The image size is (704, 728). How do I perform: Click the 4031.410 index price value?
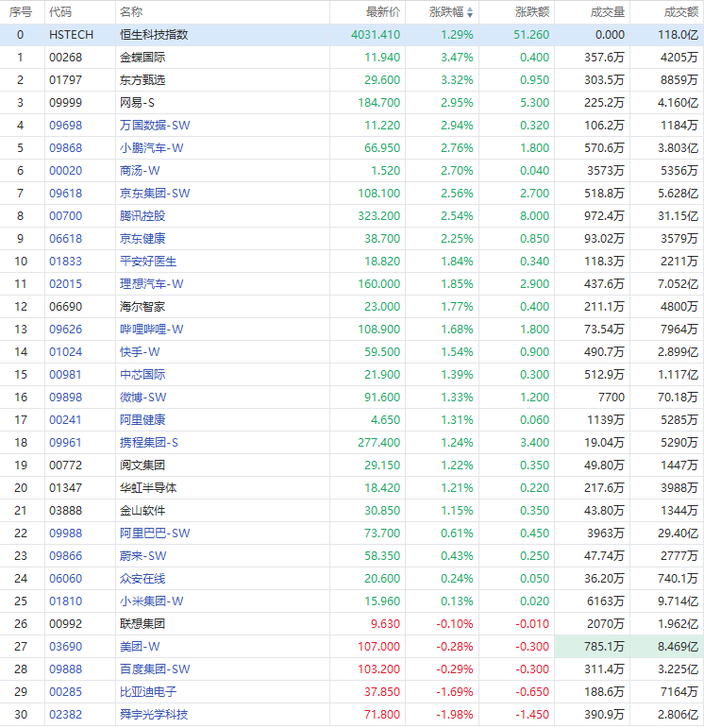click(x=376, y=35)
